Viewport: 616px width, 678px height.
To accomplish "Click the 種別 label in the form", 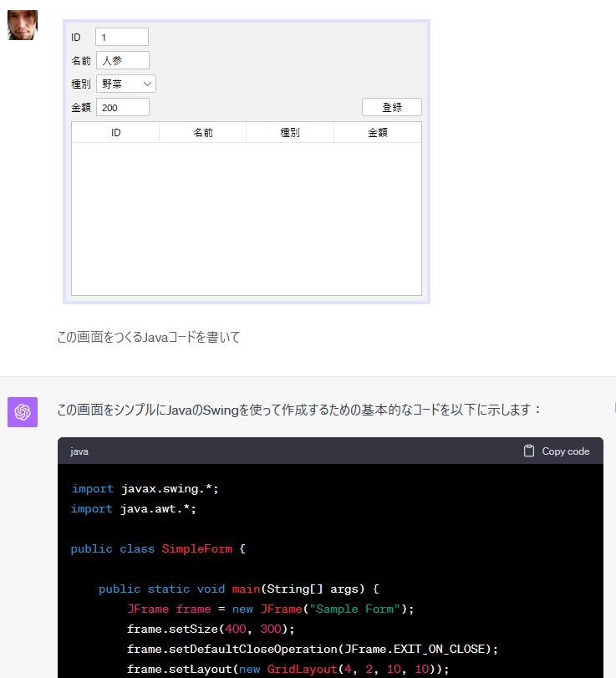I will 81,84.
